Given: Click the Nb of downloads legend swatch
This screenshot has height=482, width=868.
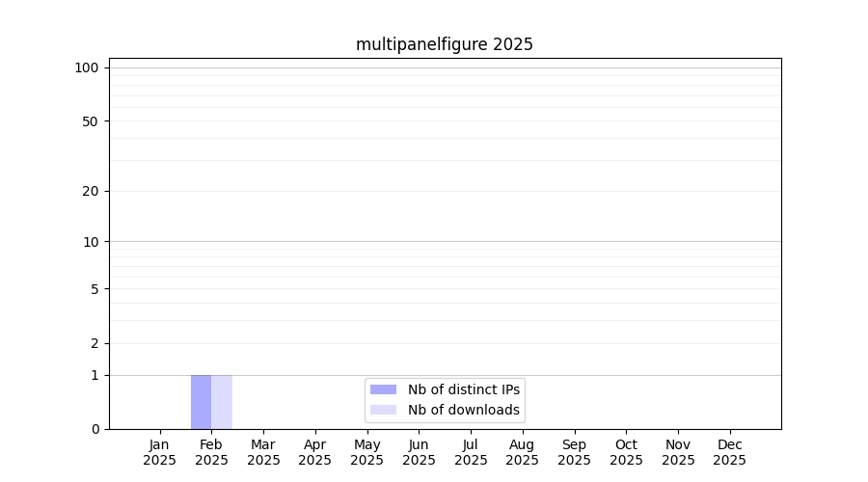Looking at the screenshot, I should tap(383, 410).
